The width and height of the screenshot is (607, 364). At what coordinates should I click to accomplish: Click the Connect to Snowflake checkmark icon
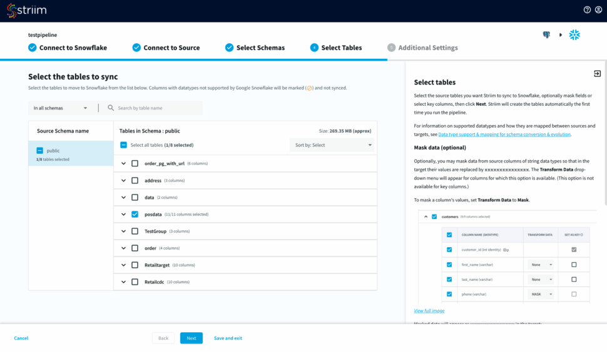[x=33, y=48]
